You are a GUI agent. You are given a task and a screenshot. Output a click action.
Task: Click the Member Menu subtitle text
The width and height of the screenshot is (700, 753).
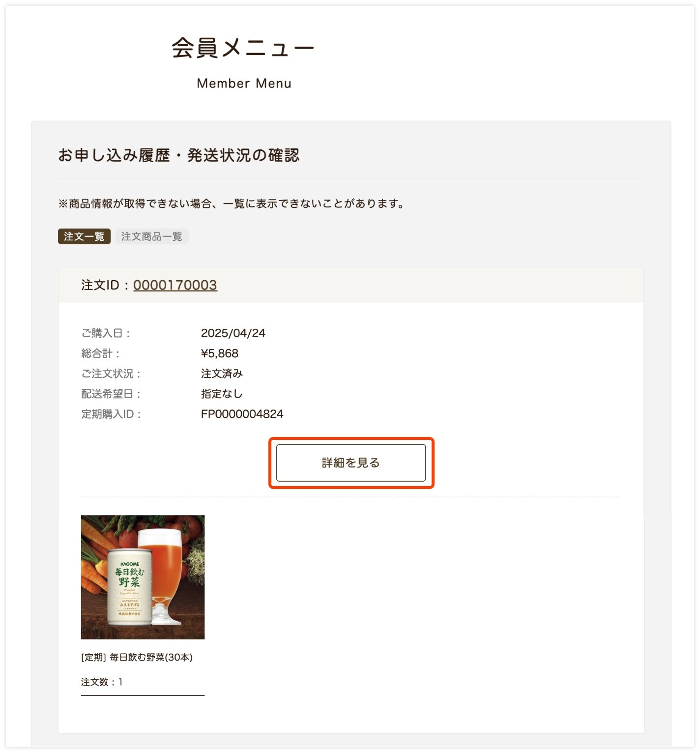tap(244, 84)
